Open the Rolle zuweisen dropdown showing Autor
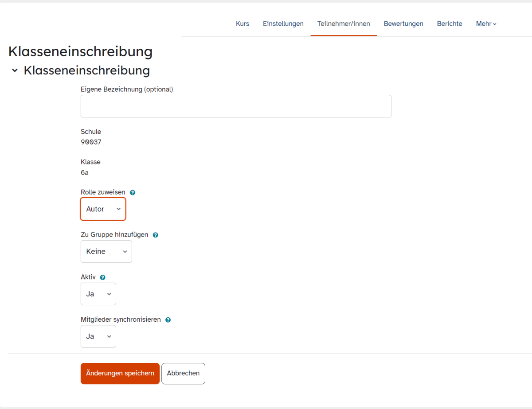 103,209
